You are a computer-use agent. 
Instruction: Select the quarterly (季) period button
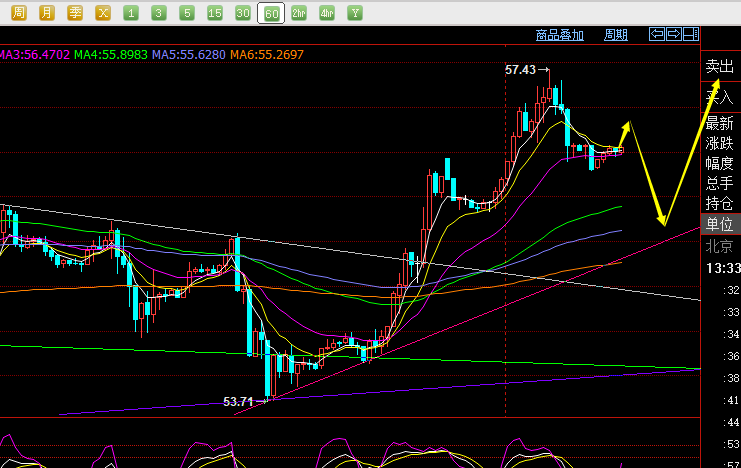[x=75, y=13]
